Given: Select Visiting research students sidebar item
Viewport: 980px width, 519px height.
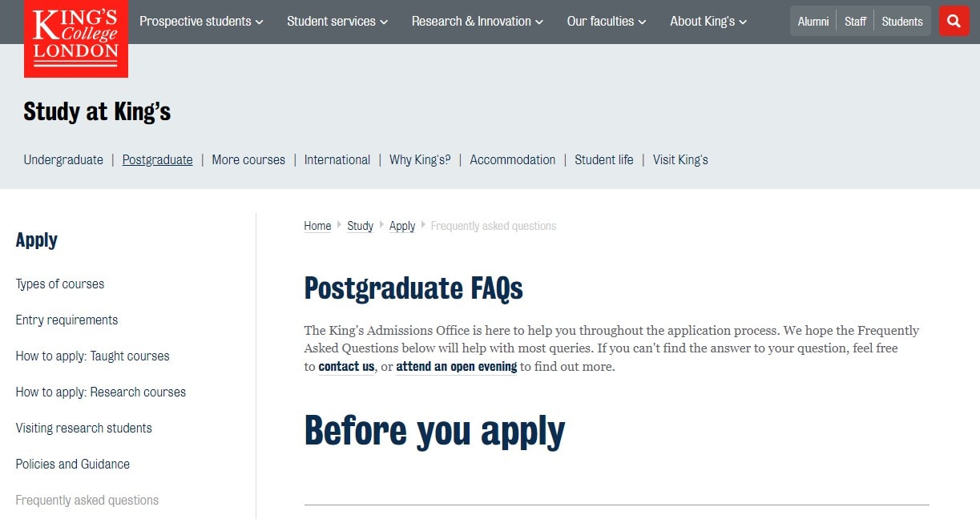Looking at the screenshot, I should 84,428.
